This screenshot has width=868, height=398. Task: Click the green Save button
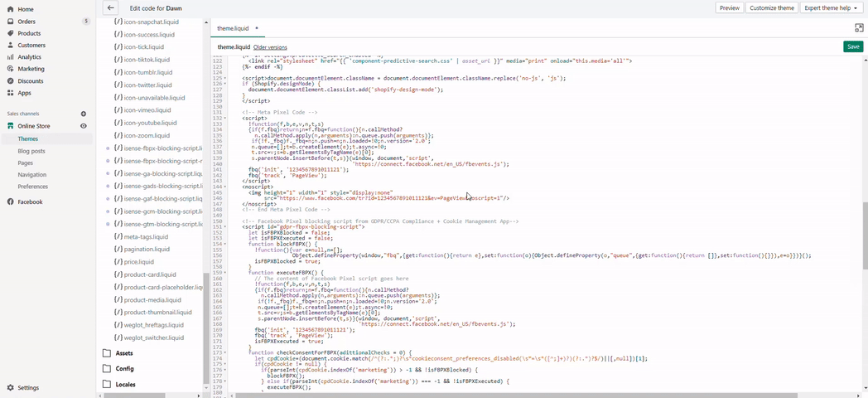tap(853, 46)
